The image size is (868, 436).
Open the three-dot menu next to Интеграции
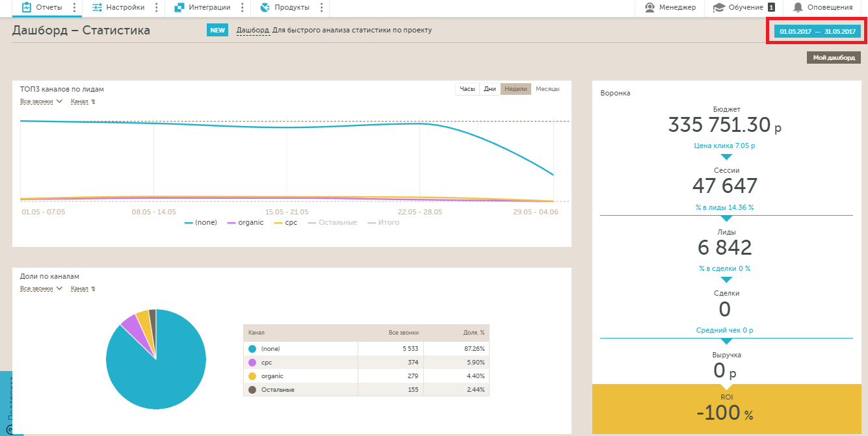[242, 8]
